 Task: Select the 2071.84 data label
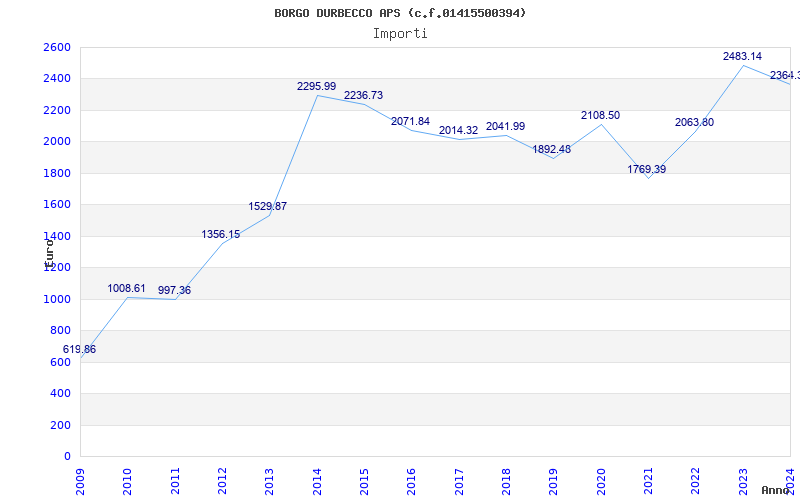tap(410, 121)
